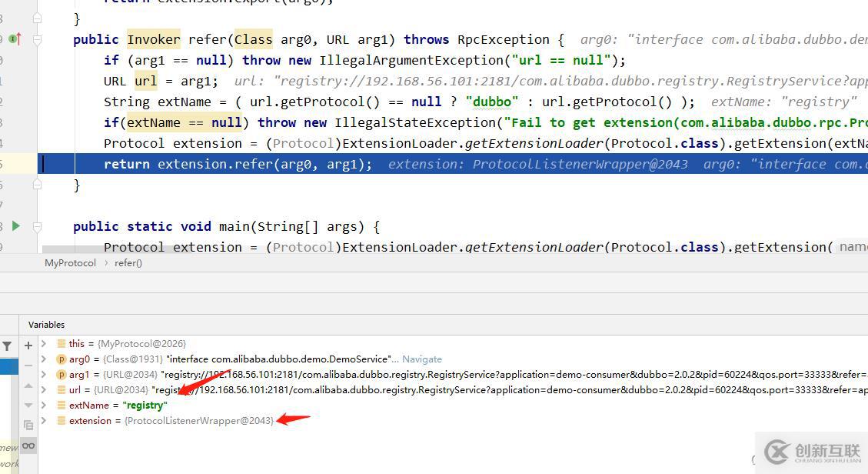Expand the 'this' variable node

pyautogui.click(x=44, y=344)
